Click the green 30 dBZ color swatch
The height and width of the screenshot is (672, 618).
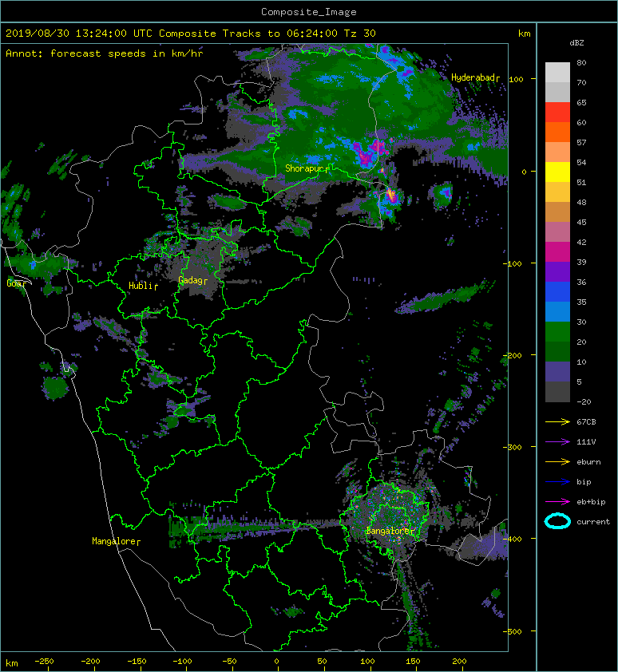point(557,332)
